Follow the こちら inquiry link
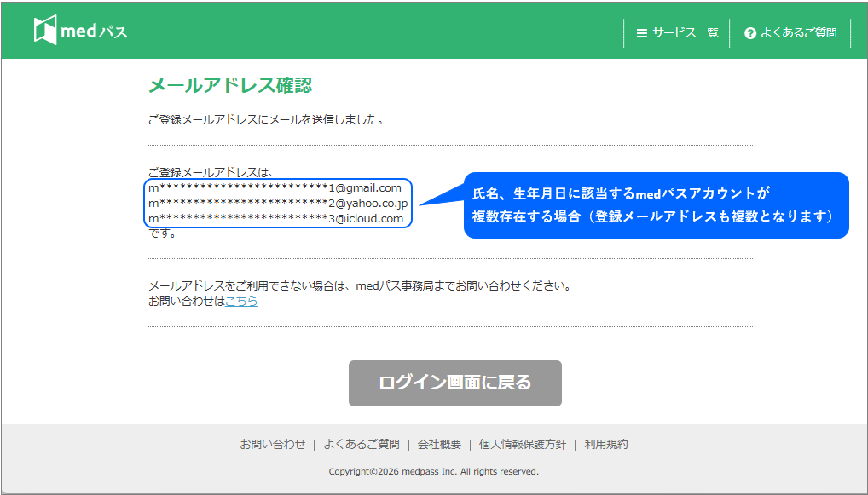 [x=241, y=301]
